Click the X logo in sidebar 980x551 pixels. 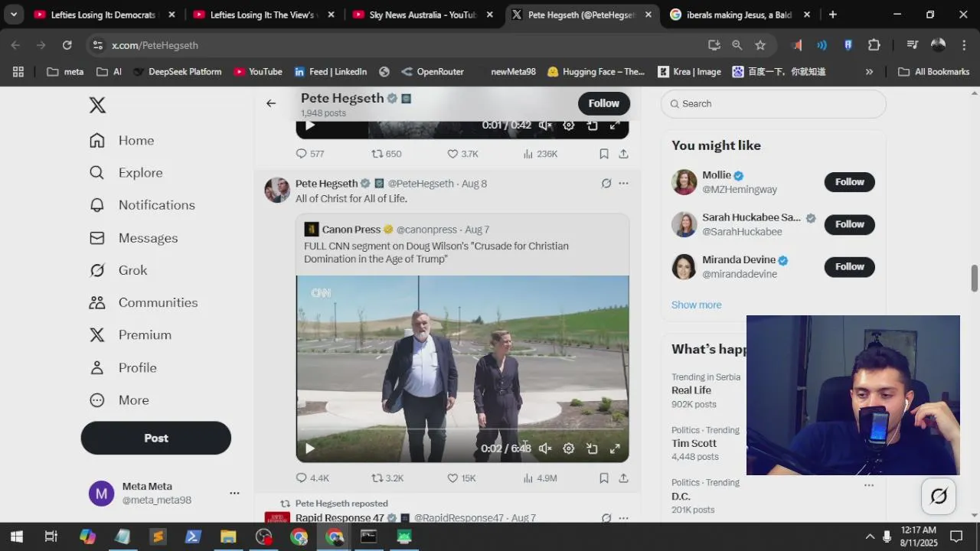[97, 105]
